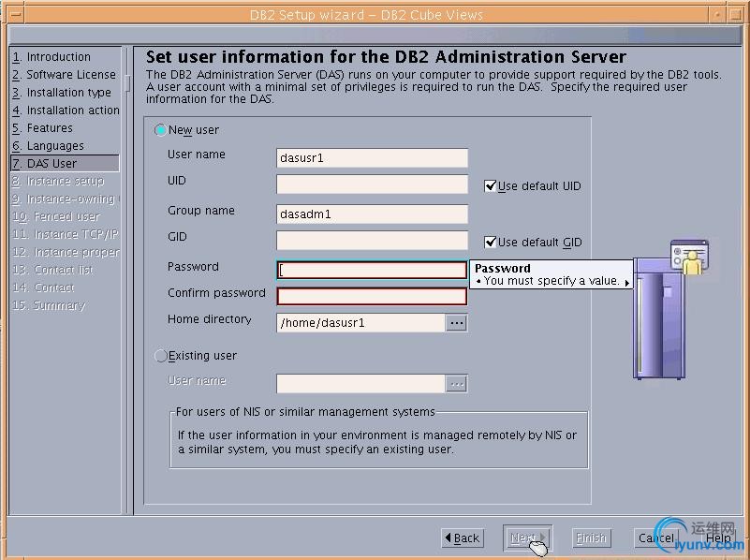750x560 pixels.
Task: Select step 10 Fenced user
Action: (56, 216)
